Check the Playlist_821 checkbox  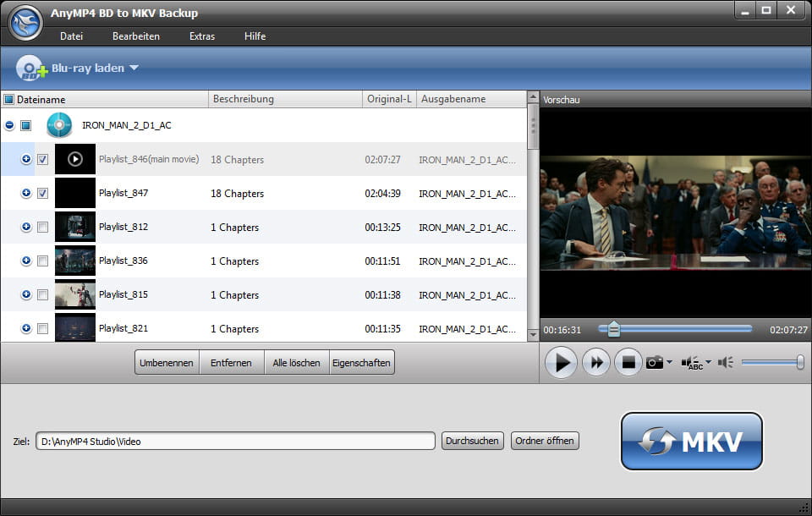click(43, 328)
